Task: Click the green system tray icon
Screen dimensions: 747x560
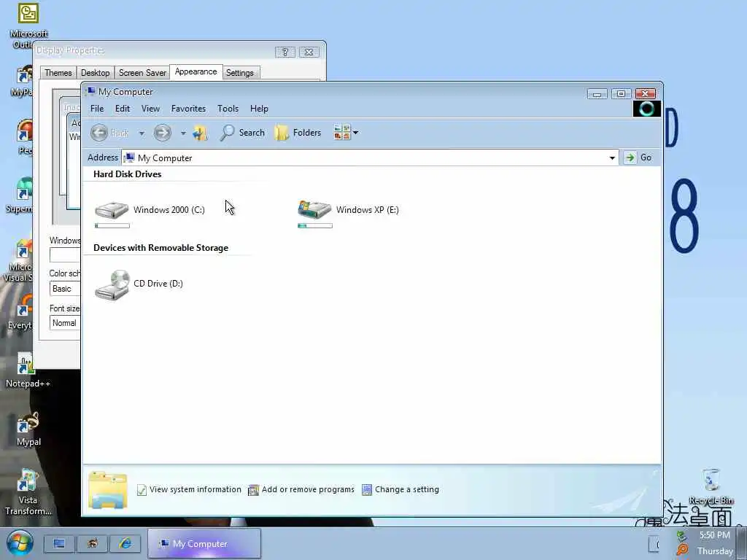Action: pyautogui.click(x=682, y=536)
